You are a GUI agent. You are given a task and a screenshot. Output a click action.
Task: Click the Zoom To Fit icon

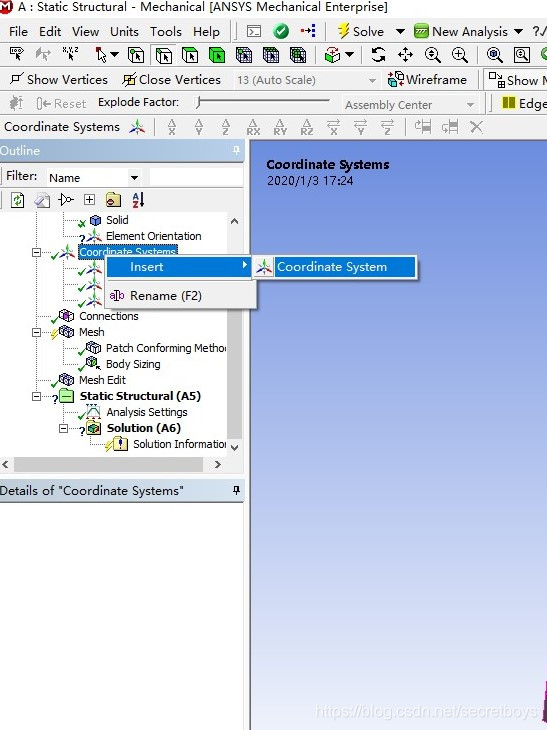pyautogui.click(x=494, y=55)
